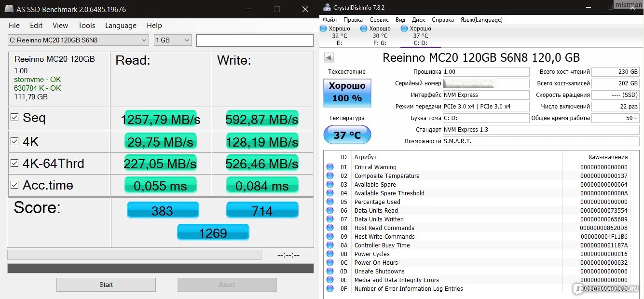Click the AS SSD Benchmark title bar icon
The width and height of the screenshot is (644, 299).
coord(8,9)
